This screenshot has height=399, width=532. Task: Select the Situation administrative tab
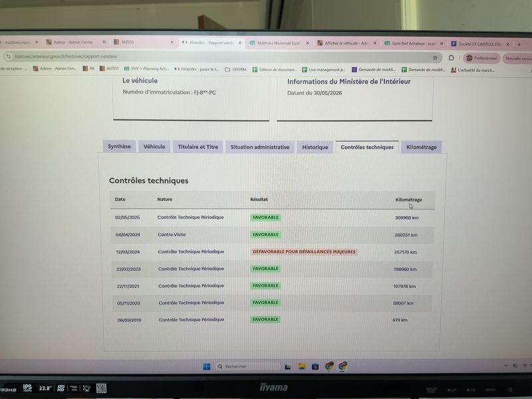[260, 147]
